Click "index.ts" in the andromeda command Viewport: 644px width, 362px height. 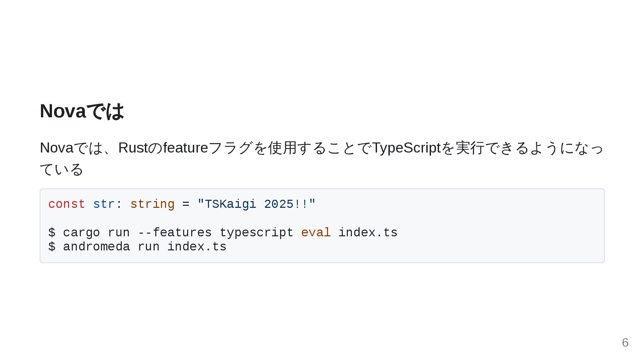click(197, 247)
